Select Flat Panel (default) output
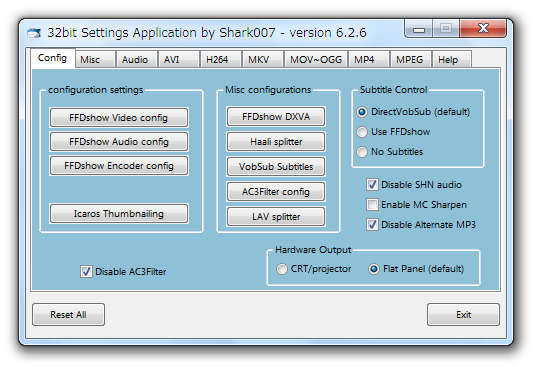Screen dimensions: 535x367 pyautogui.click(x=416, y=269)
